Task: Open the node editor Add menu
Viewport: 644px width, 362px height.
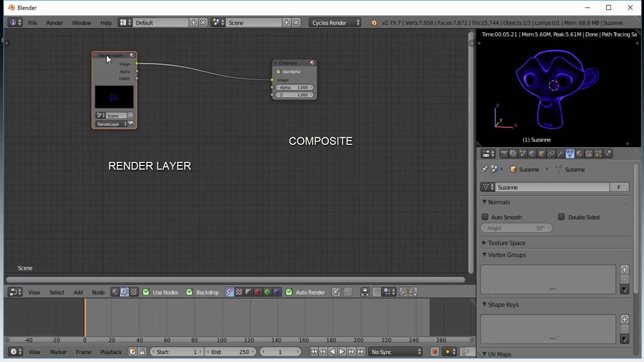Action: tap(78, 292)
